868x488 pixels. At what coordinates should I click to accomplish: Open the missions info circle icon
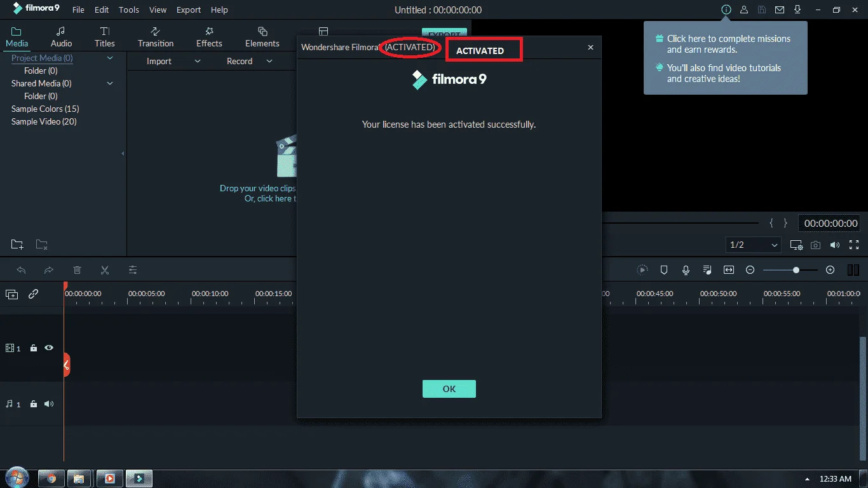pos(726,10)
